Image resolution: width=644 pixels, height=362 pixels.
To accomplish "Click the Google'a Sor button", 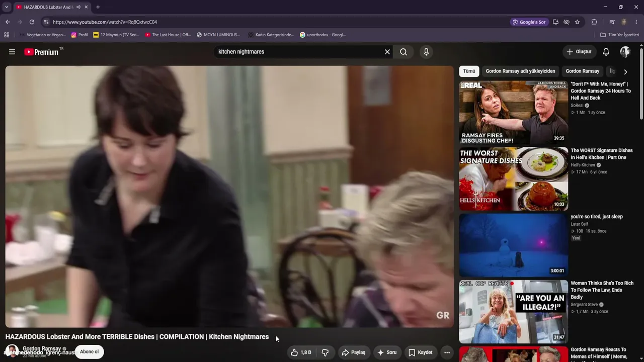I will (529, 22).
